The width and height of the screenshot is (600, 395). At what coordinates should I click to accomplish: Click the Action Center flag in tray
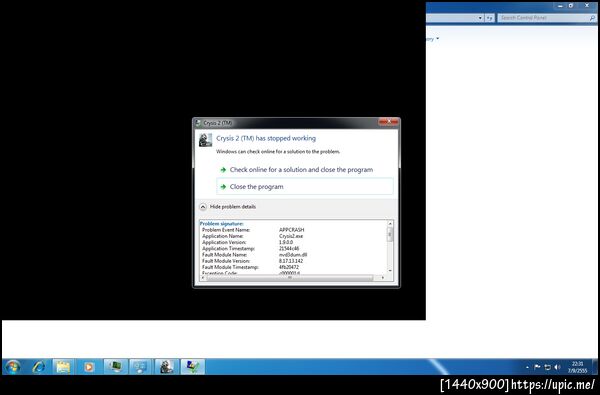point(537,367)
